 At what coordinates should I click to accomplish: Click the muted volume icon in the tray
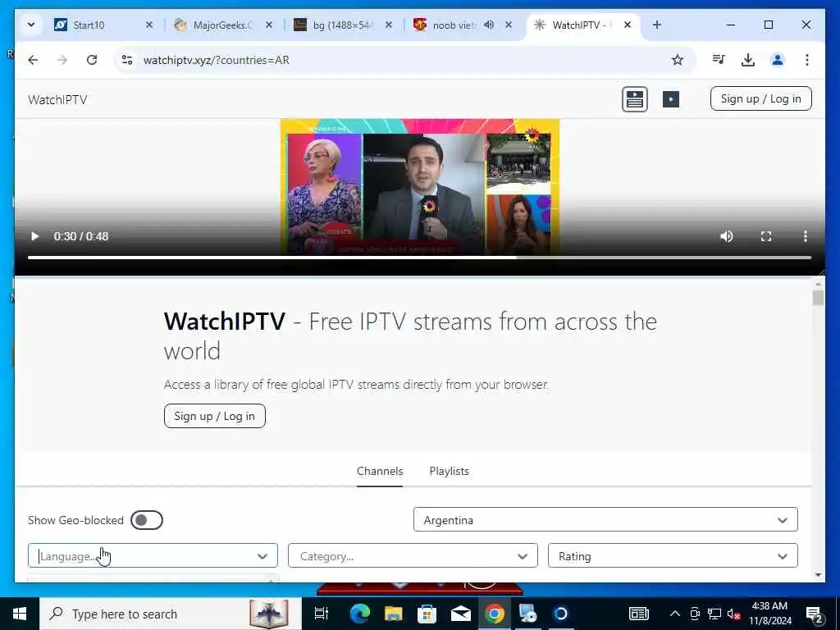[733, 614]
